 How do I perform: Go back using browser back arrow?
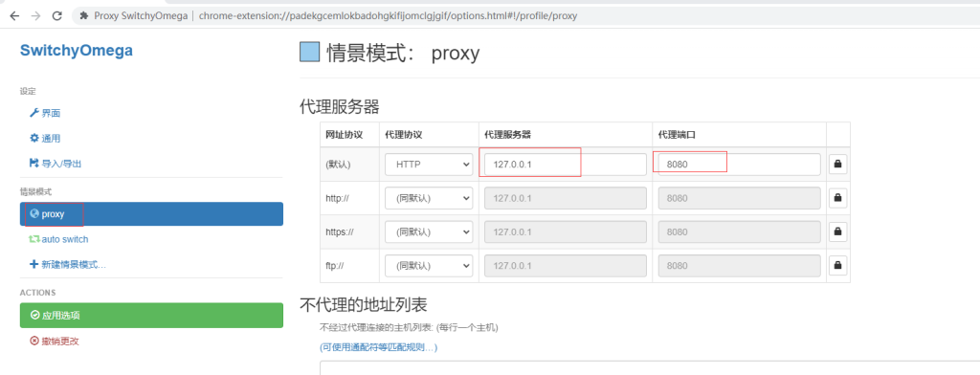(14, 16)
